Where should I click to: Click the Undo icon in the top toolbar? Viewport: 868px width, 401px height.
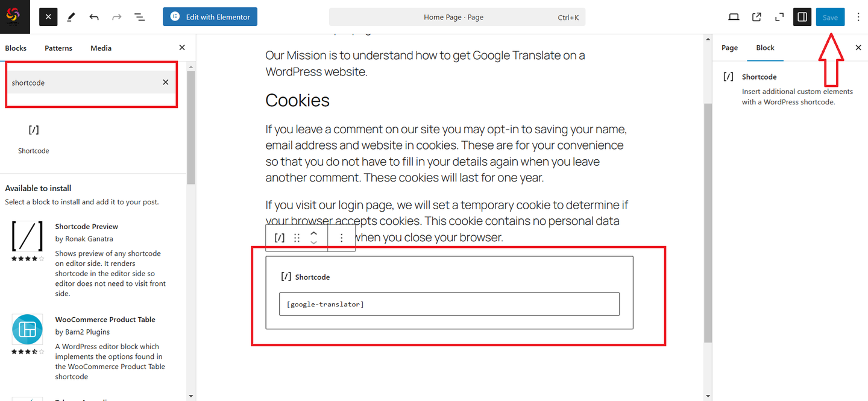[x=94, y=16]
